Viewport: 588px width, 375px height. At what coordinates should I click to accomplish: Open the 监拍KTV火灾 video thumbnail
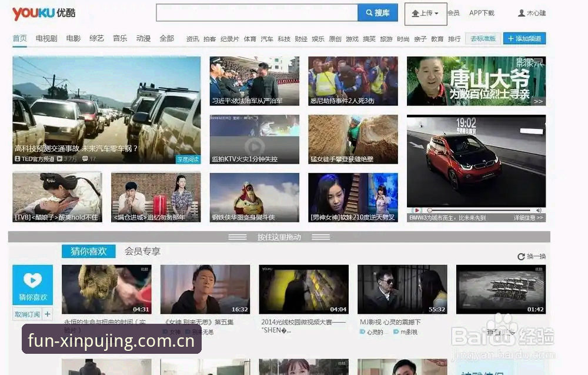pos(255,140)
